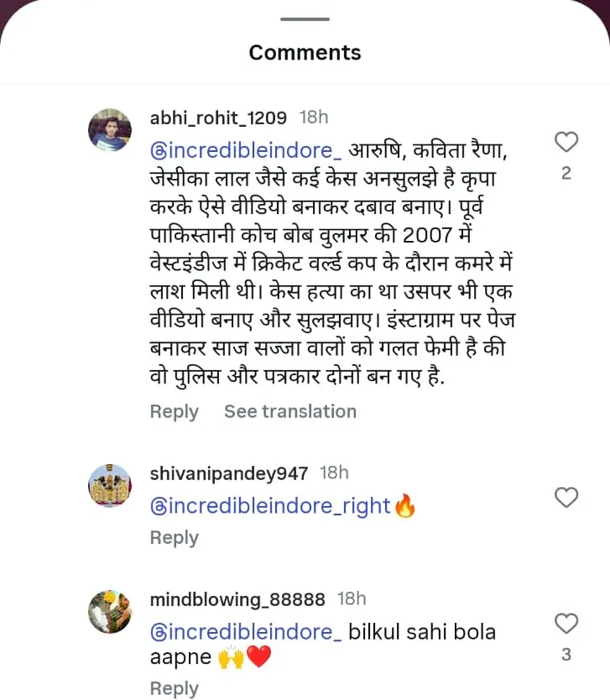The width and height of the screenshot is (610, 700).
Task: Open shivanipandey947's profile avatar
Action: (x=110, y=486)
